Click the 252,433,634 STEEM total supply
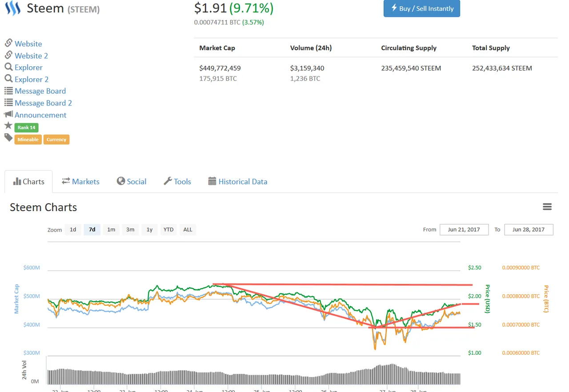Image resolution: width=569 pixels, height=392 pixels. coord(502,68)
